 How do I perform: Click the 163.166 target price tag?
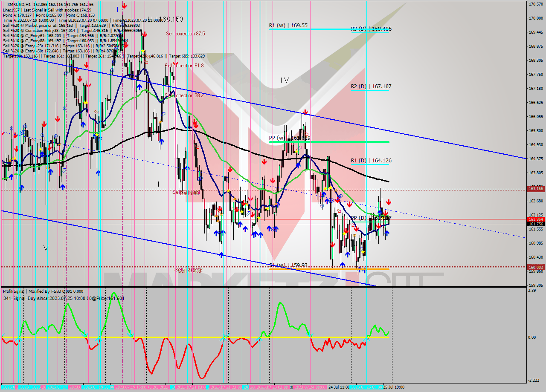pos(535,188)
